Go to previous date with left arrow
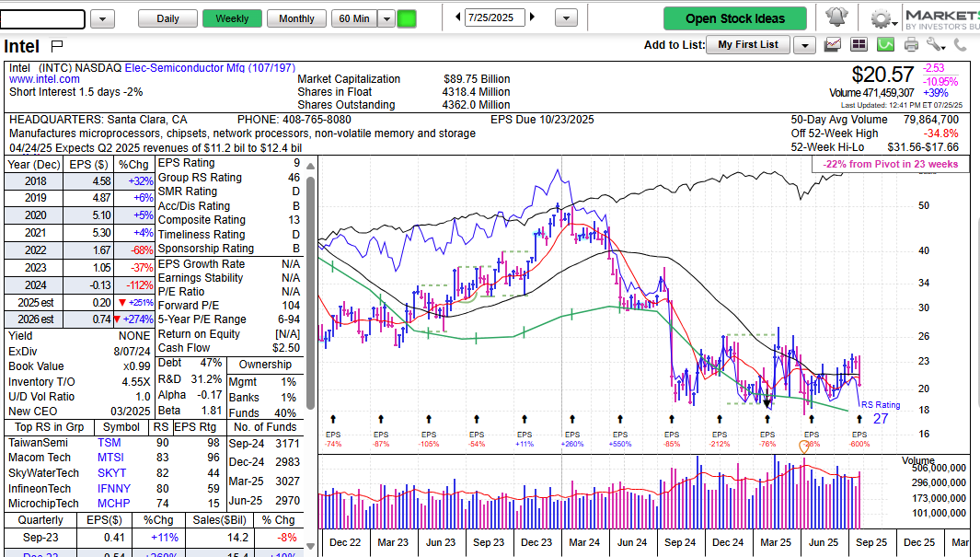 click(x=458, y=17)
